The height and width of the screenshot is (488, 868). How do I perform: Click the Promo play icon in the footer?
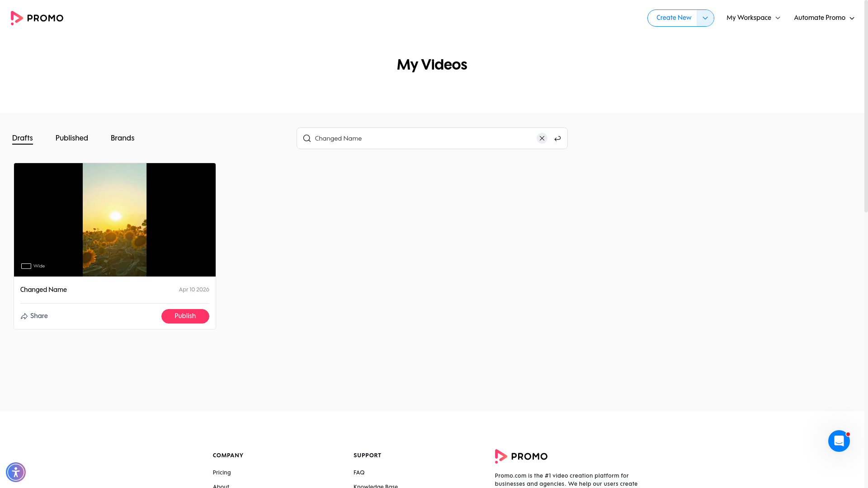tap(502, 456)
